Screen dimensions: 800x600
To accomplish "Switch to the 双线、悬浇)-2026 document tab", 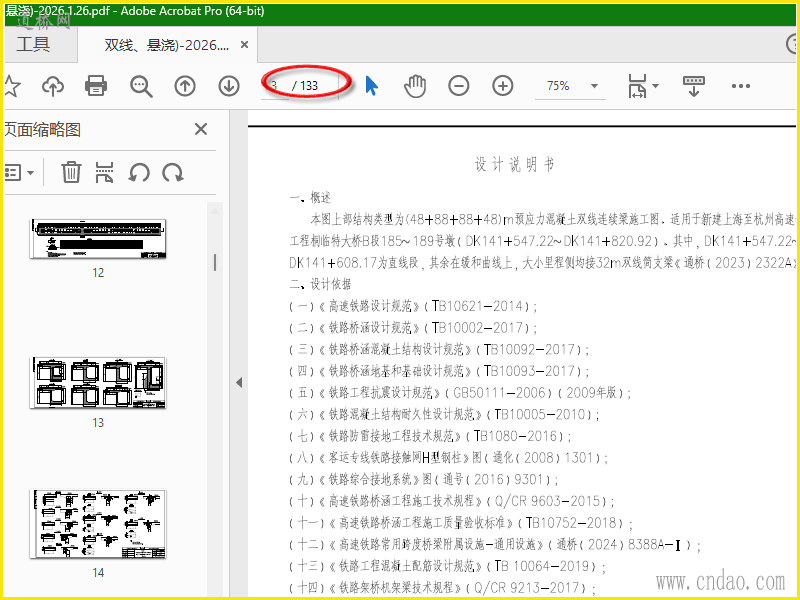I will pos(166,45).
